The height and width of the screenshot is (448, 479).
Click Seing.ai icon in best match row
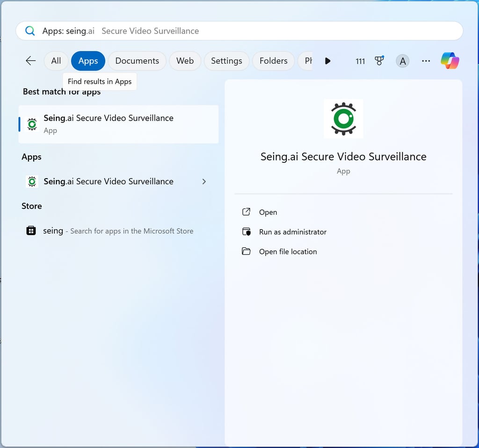[x=32, y=124]
